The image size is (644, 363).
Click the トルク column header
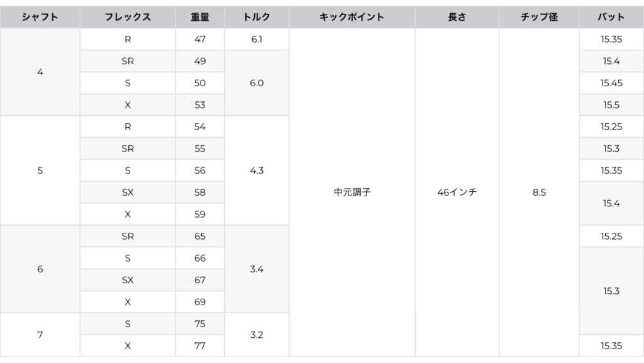pyautogui.click(x=257, y=18)
